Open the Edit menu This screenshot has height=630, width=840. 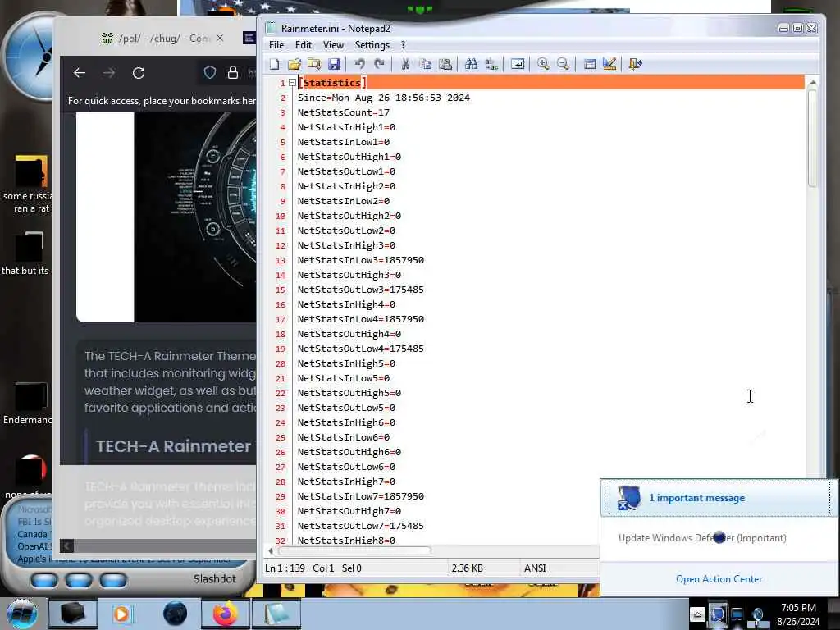pos(304,45)
